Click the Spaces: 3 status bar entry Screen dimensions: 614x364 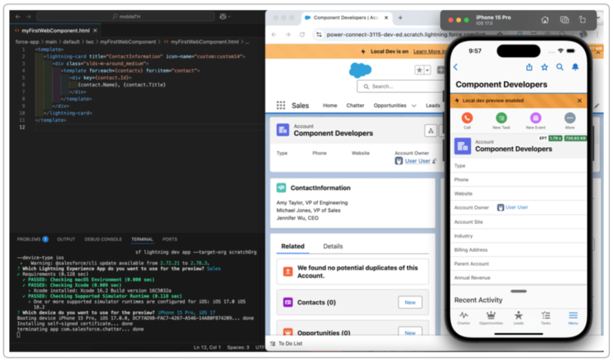pos(238,347)
